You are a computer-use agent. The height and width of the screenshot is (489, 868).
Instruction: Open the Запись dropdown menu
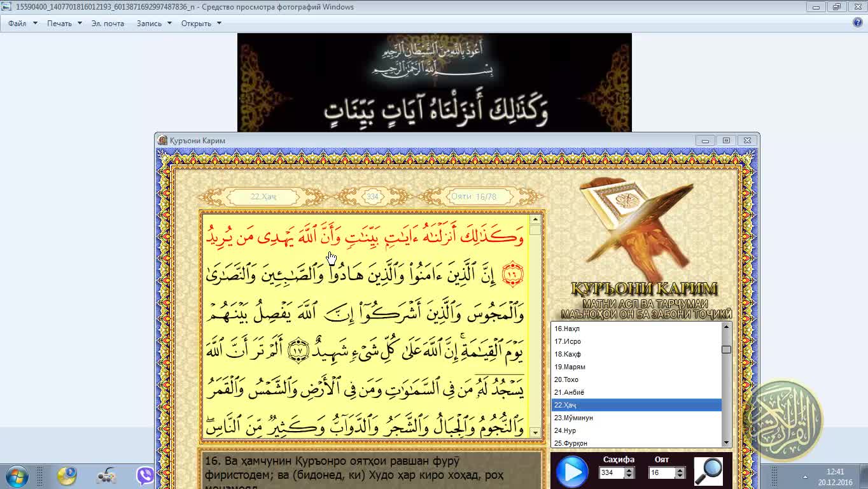(x=154, y=23)
